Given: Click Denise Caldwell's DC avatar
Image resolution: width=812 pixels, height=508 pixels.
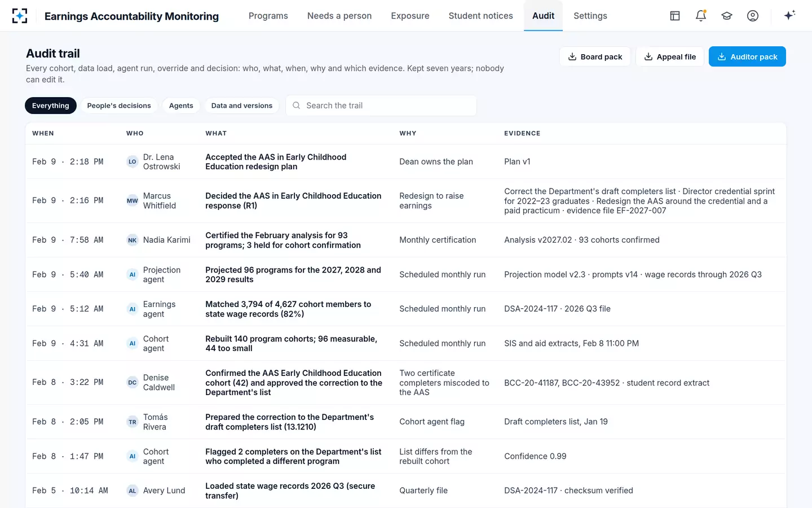Looking at the screenshot, I should pyautogui.click(x=133, y=382).
